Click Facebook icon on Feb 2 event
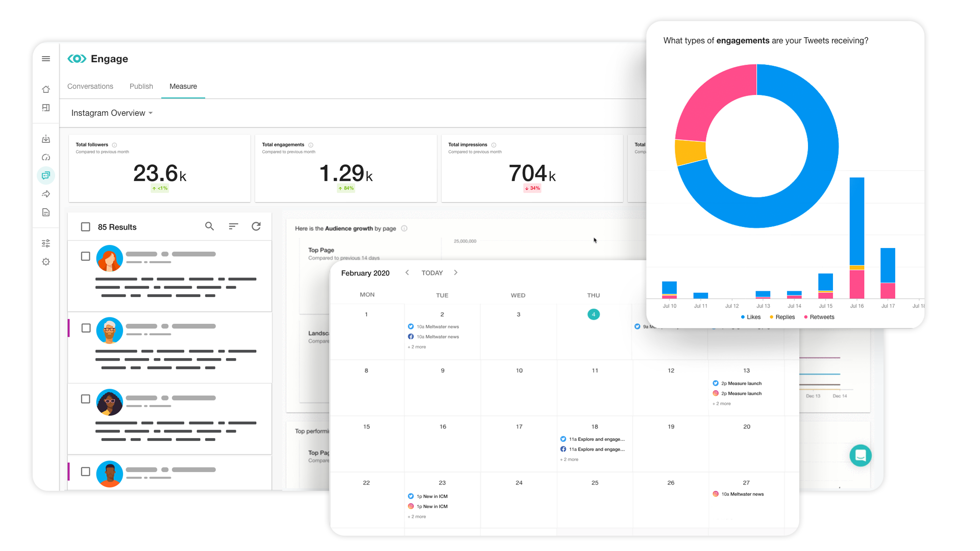Viewport: 980px width, 551px height. (x=411, y=337)
